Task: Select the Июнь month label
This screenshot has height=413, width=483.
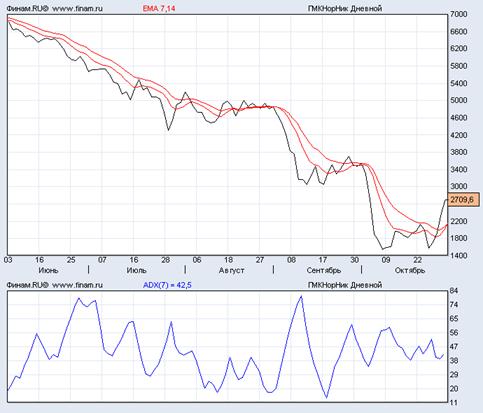Action: [x=48, y=270]
